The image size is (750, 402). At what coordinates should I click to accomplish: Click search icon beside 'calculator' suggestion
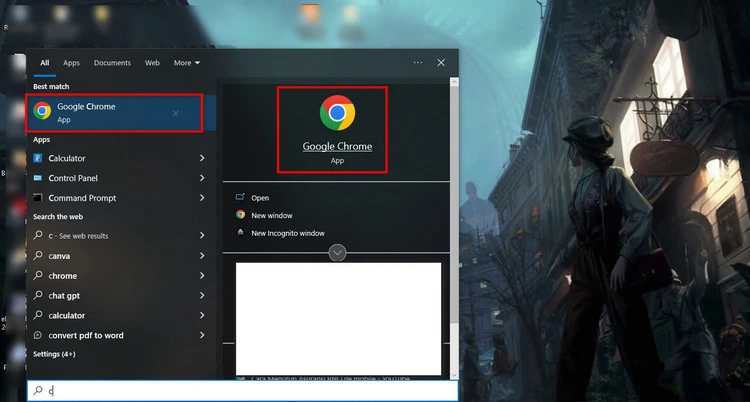click(x=38, y=315)
